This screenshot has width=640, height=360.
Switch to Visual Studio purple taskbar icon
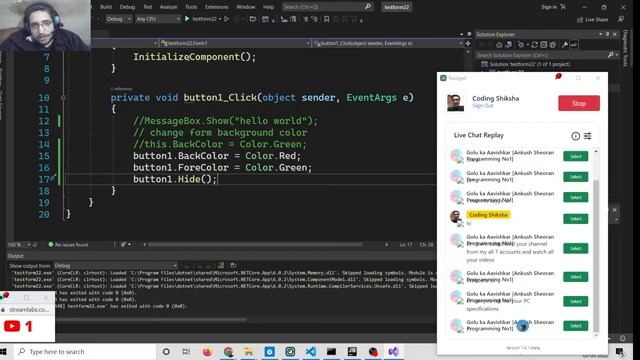click(x=393, y=351)
